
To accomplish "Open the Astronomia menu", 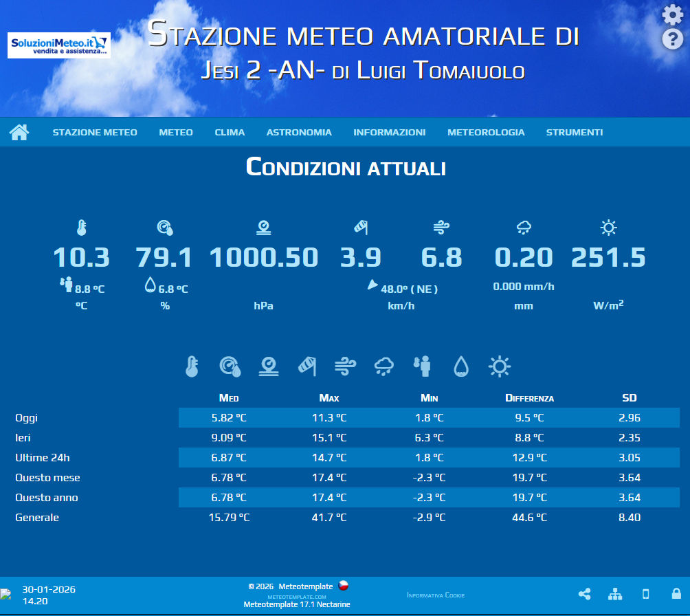I will 299,132.
